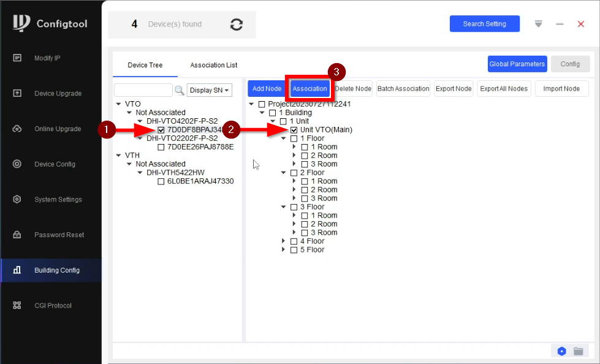Open the Display SN dropdown
This screenshot has width=600, height=364.
(210, 90)
